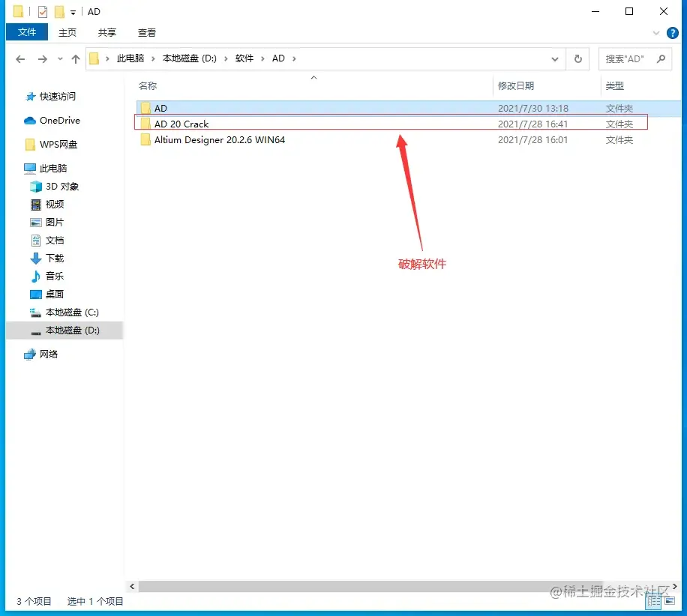The height and width of the screenshot is (616, 687).
Task: Click 软件 in the address breadcrumb
Action: (x=244, y=58)
